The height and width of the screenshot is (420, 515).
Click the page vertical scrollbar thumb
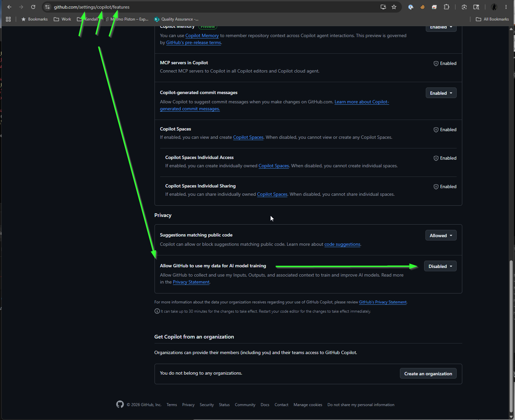coord(511,336)
